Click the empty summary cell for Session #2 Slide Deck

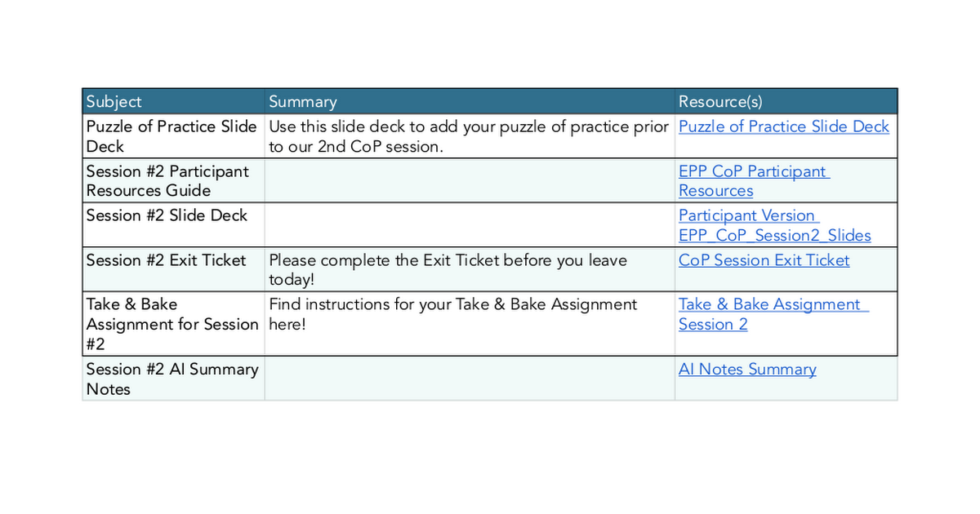[469, 225]
